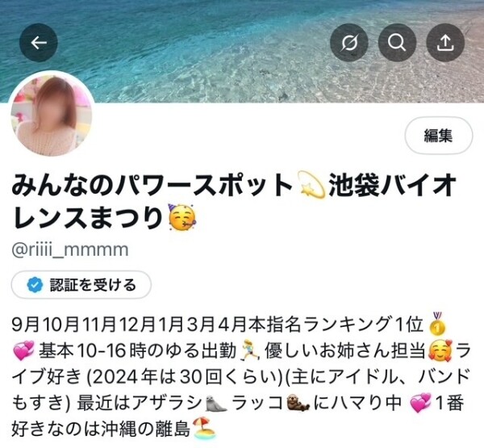Open the round profile avatar photo
Image resolution: width=484 pixels, height=448 pixels.
[x=52, y=115]
